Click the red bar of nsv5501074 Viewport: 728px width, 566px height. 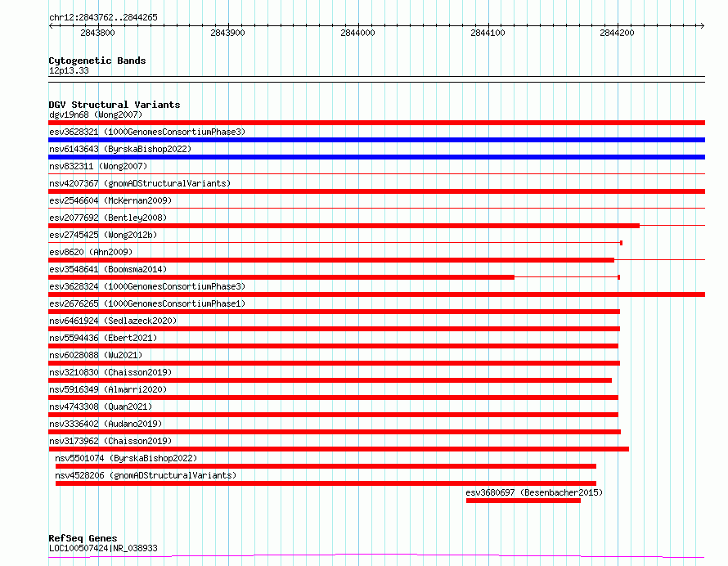(x=326, y=466)
